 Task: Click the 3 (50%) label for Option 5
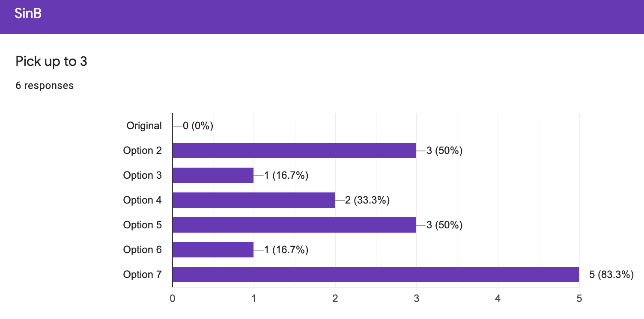pos(444,225)
